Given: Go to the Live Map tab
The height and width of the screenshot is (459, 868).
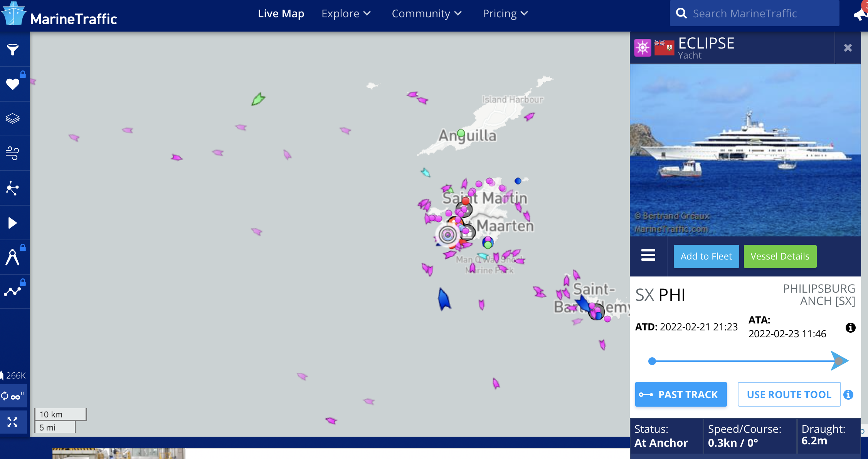Looking at the screenshot, I should pyautogui.click(x=281, y=14).
